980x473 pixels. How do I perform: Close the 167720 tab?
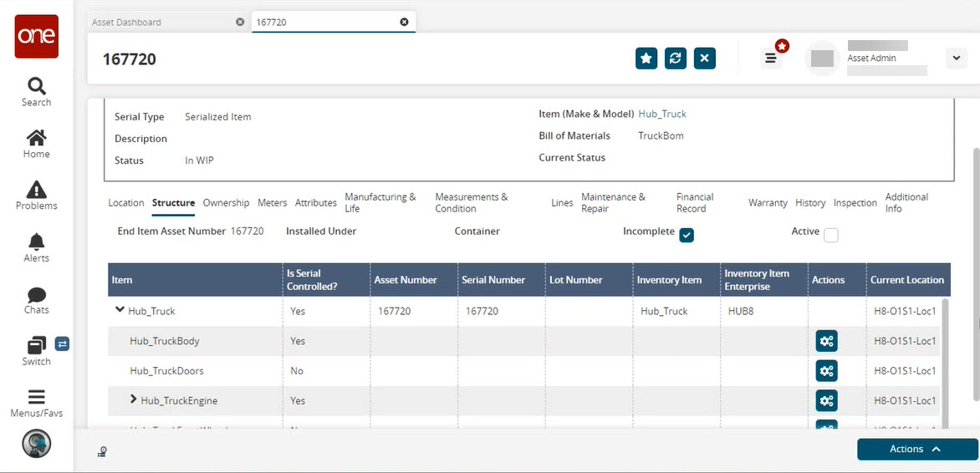tap(405, 23)
